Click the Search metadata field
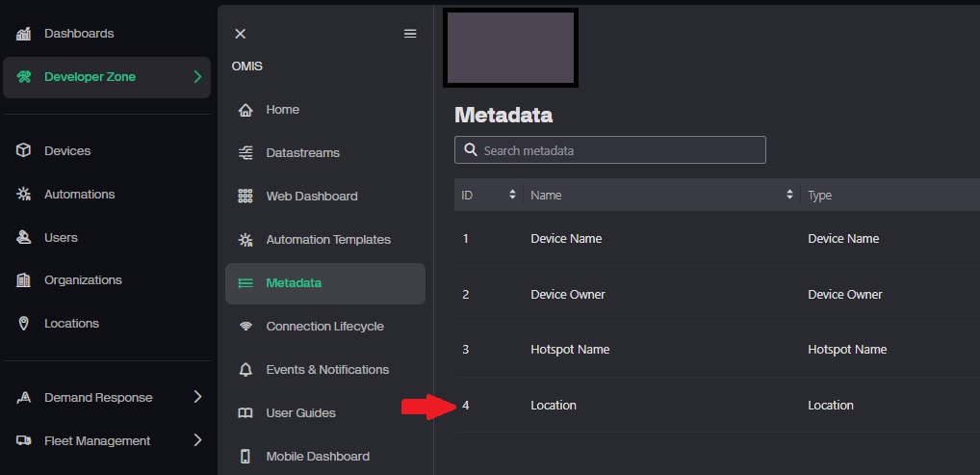980x475 pixels. pos(610,150)
